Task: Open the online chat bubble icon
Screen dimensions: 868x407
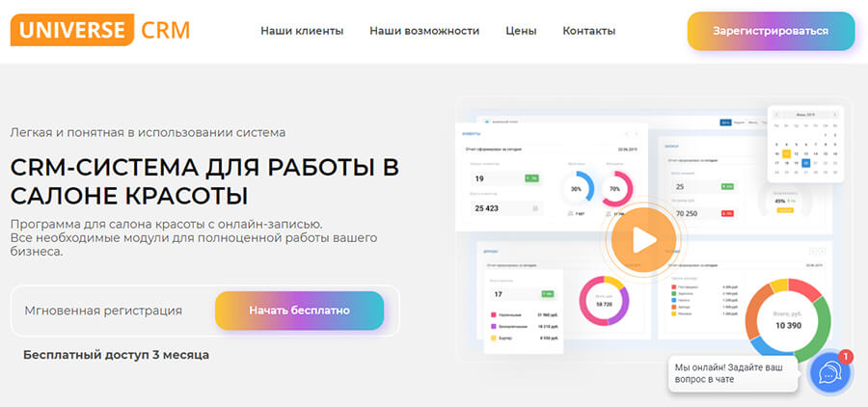Action: tap(828, 372)
